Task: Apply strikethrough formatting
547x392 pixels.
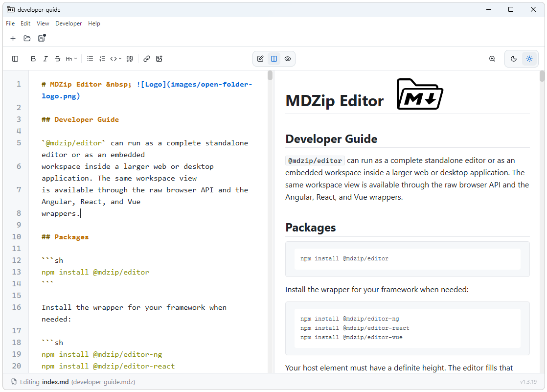Action: click(x=58, y=59)
